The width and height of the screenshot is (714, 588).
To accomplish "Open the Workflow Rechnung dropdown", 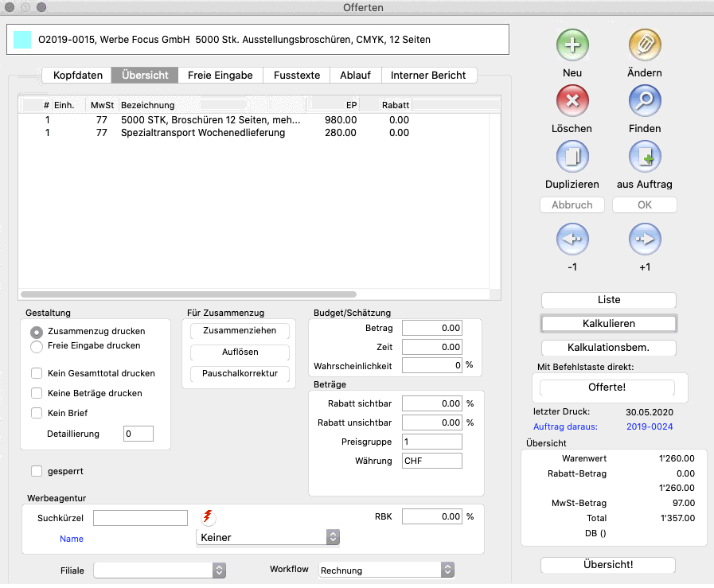I will click(x=386, y=570).
